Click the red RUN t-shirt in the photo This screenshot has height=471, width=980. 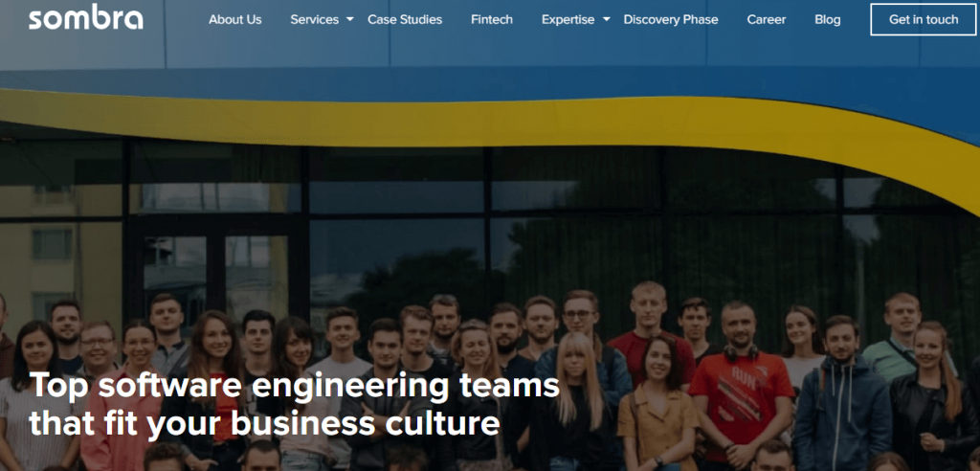[742, 395]
